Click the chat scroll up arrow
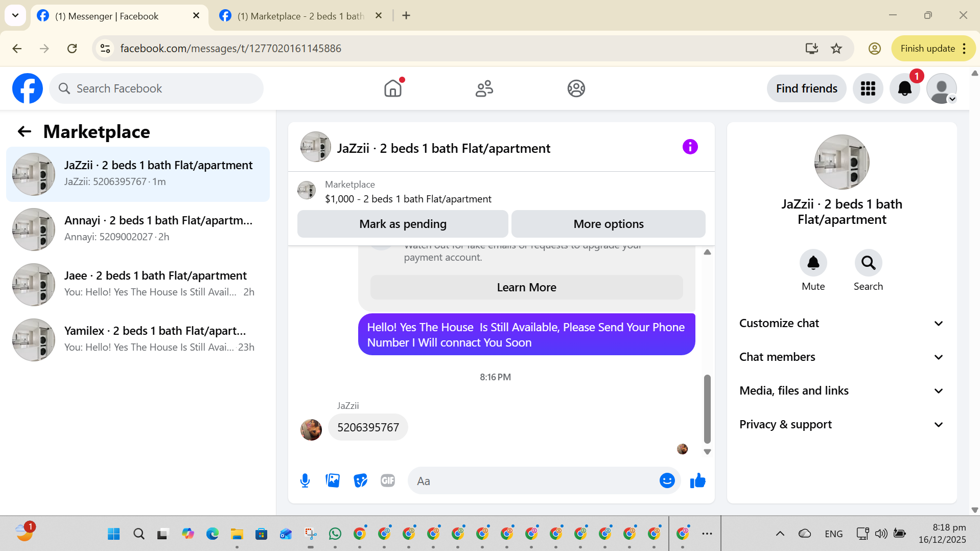The image size is (980, 551). (707, 252)
